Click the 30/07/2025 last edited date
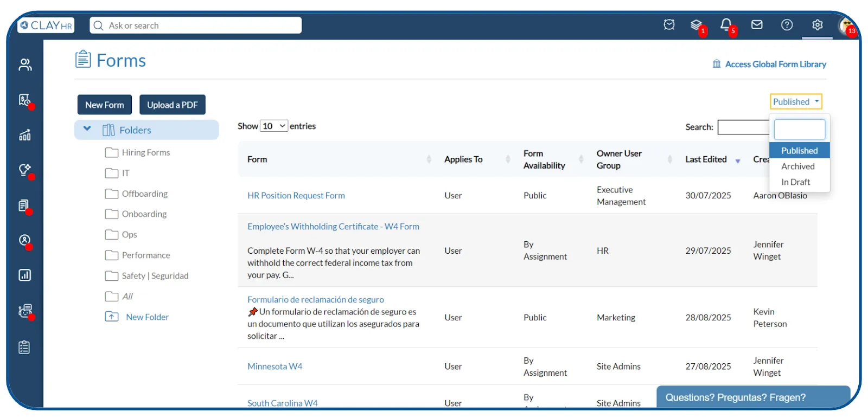Image resolution: width=868 pixels, height=418 pixels. 708,195
